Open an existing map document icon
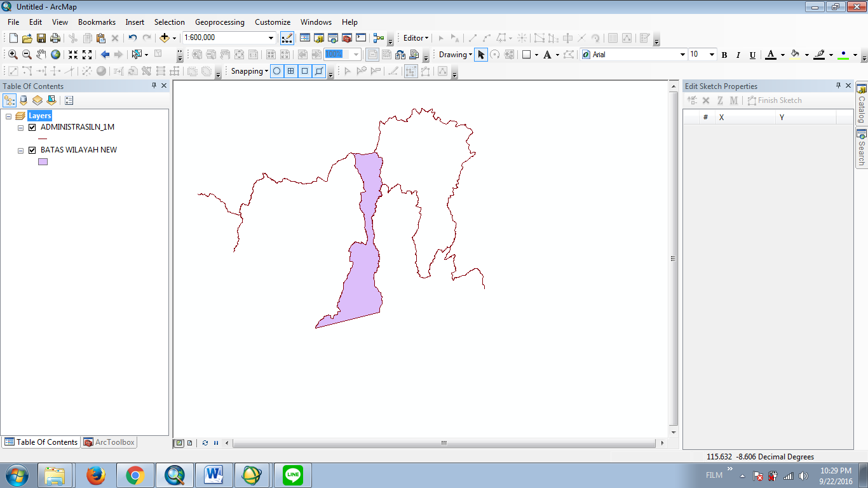 click(27, 38)
